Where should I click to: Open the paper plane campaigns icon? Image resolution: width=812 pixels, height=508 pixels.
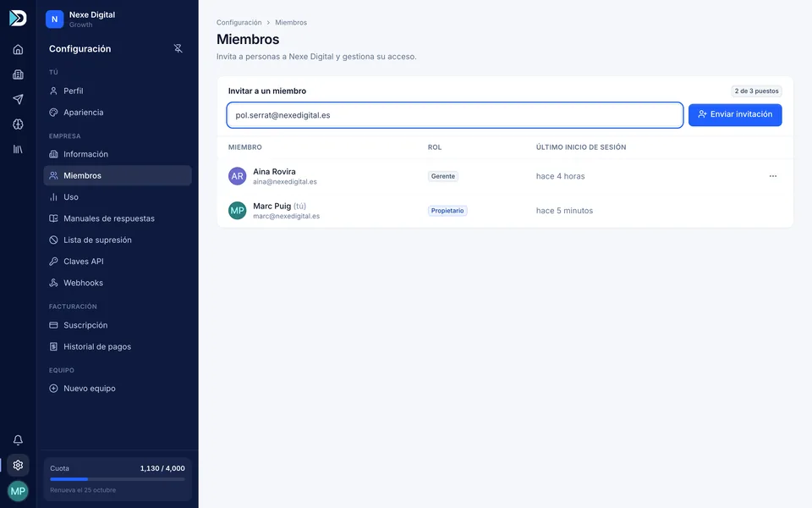[18, 100]
